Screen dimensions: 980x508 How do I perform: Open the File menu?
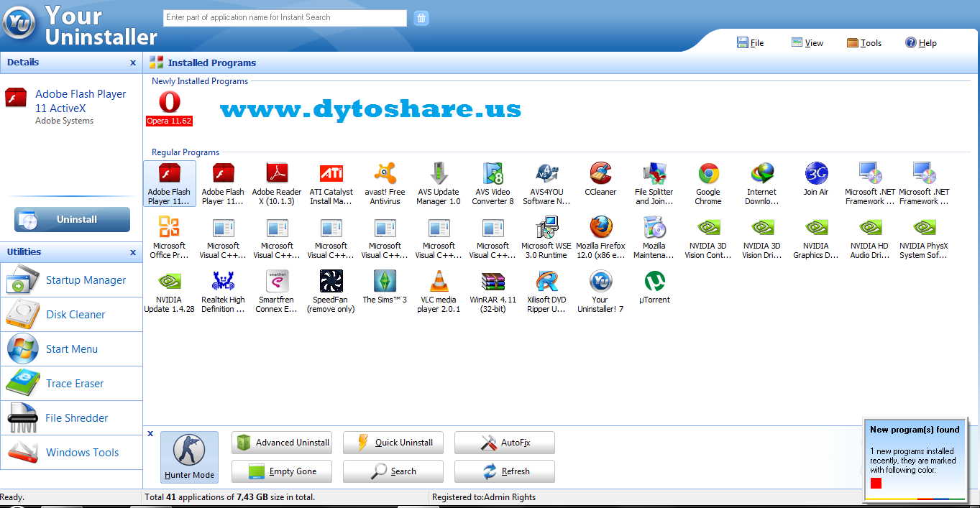click(750, 43)
